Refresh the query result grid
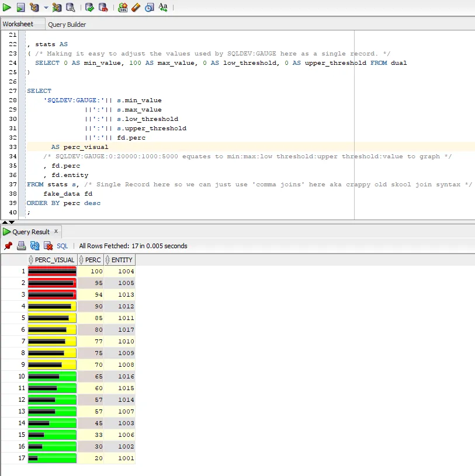 click(x=34, y=246)
